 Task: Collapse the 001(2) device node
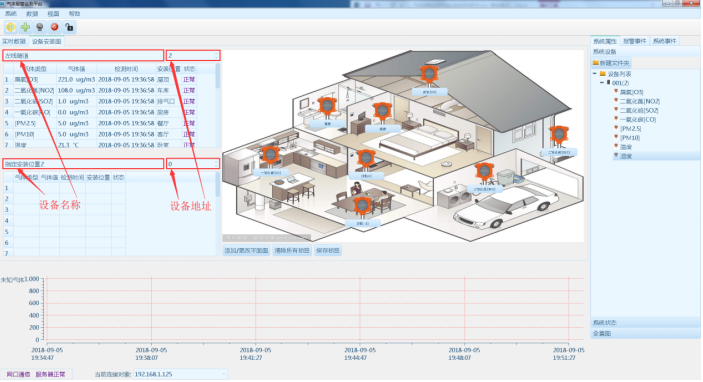point(602,83)
